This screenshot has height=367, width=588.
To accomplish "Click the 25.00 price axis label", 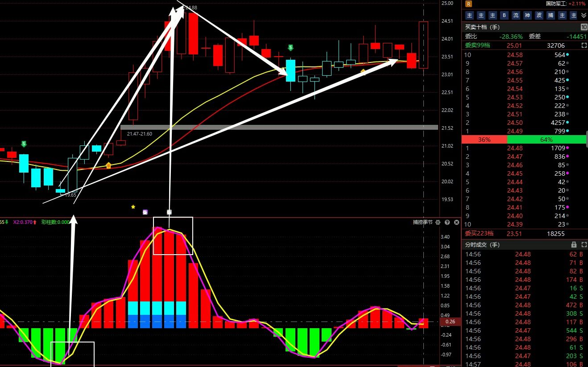I will [447, 4].
